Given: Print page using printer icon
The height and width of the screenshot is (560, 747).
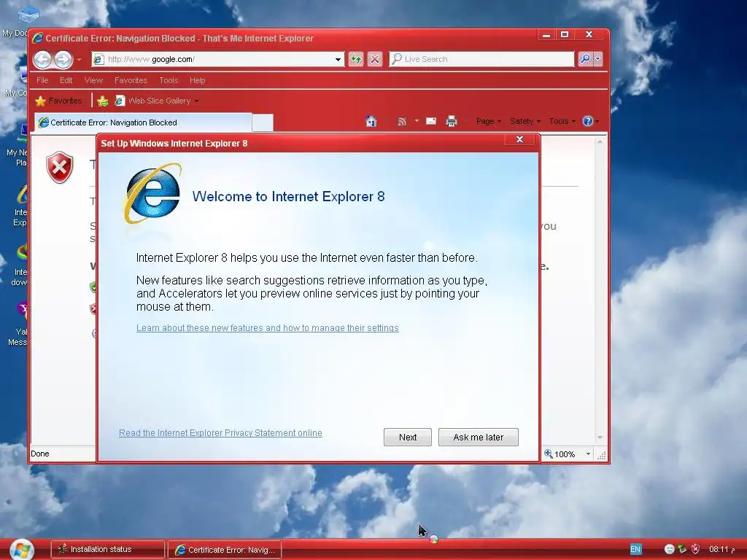Looking at the screenshot, I should coord(451,122).
